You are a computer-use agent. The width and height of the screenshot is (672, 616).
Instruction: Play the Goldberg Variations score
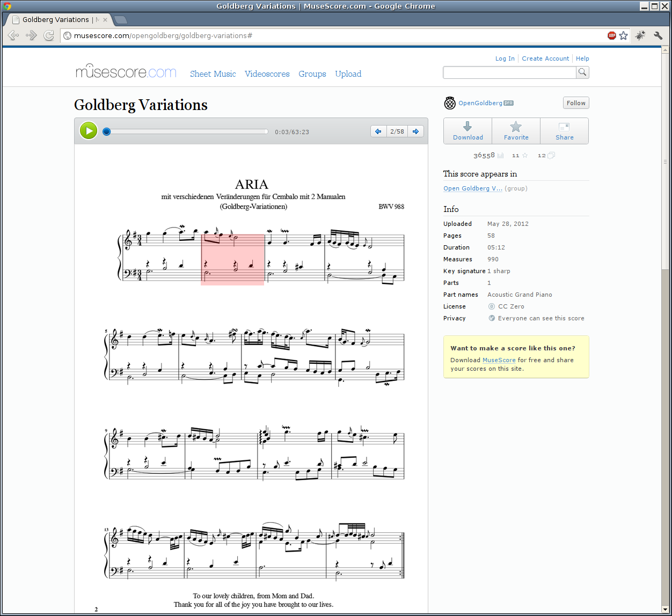pyautogui.click(x=89, y=131)
